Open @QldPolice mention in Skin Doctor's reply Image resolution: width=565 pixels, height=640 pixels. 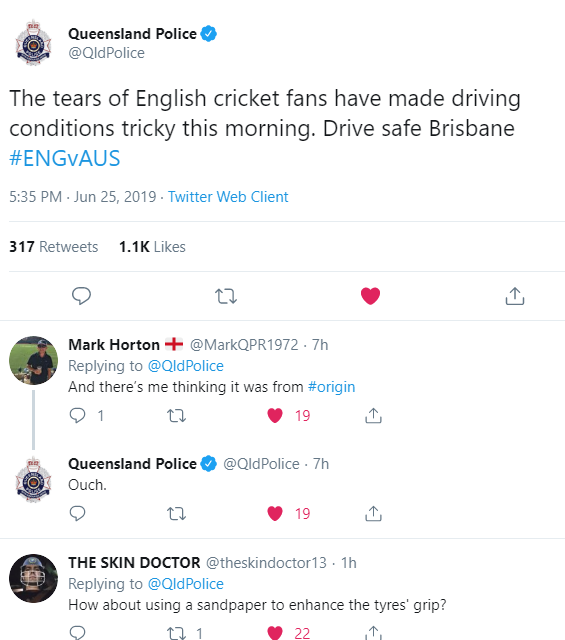[x=185, y=584]
